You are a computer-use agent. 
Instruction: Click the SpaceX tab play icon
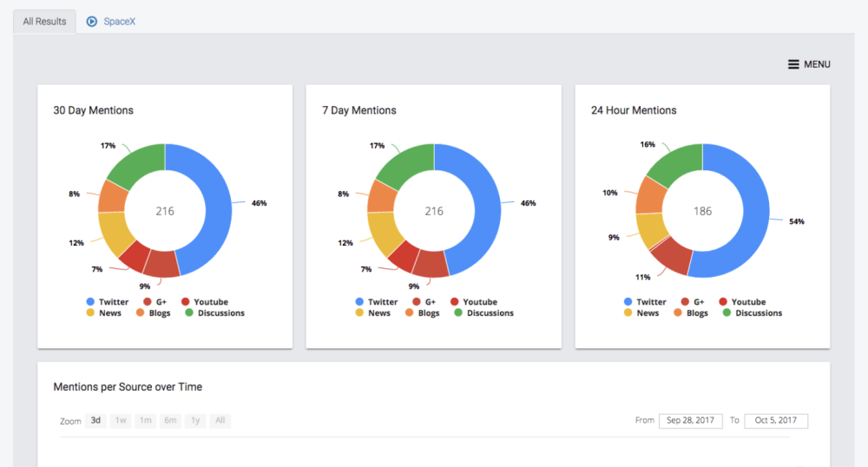click(x=92, y=22)
